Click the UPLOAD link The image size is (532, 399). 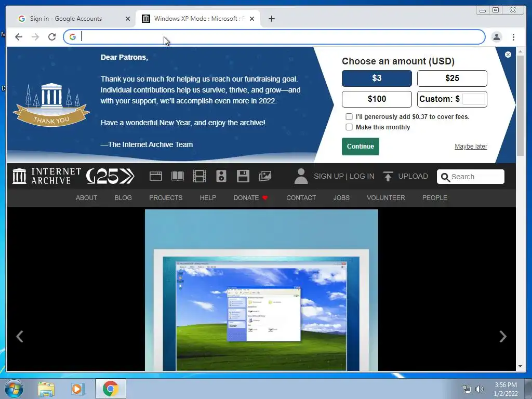[413, 177]
